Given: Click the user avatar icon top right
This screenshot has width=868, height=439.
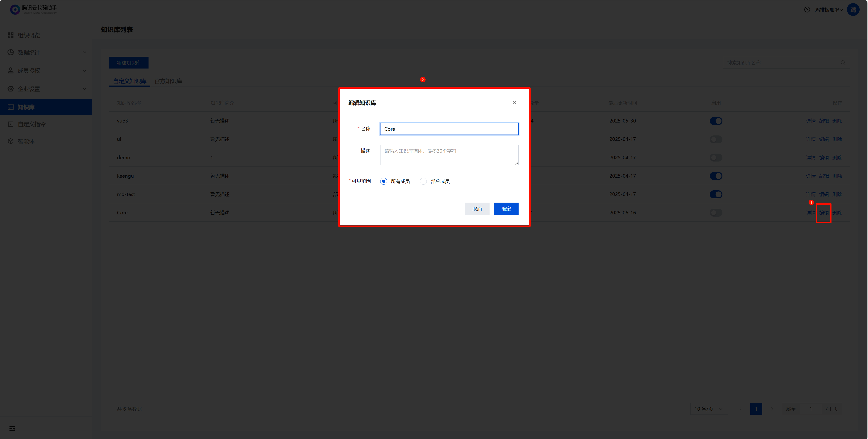Looking at the screenshot, I should pyautogui.click(x=853, y=10).
